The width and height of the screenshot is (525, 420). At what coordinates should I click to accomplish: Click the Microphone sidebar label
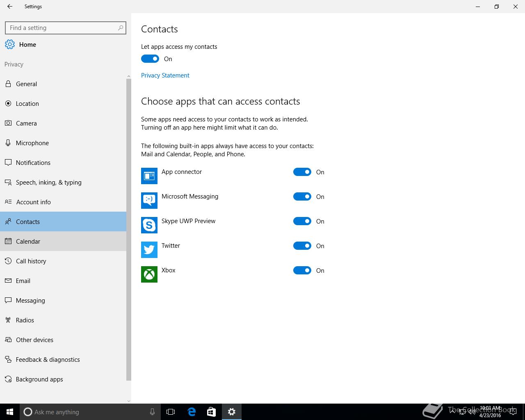point(32,143)
